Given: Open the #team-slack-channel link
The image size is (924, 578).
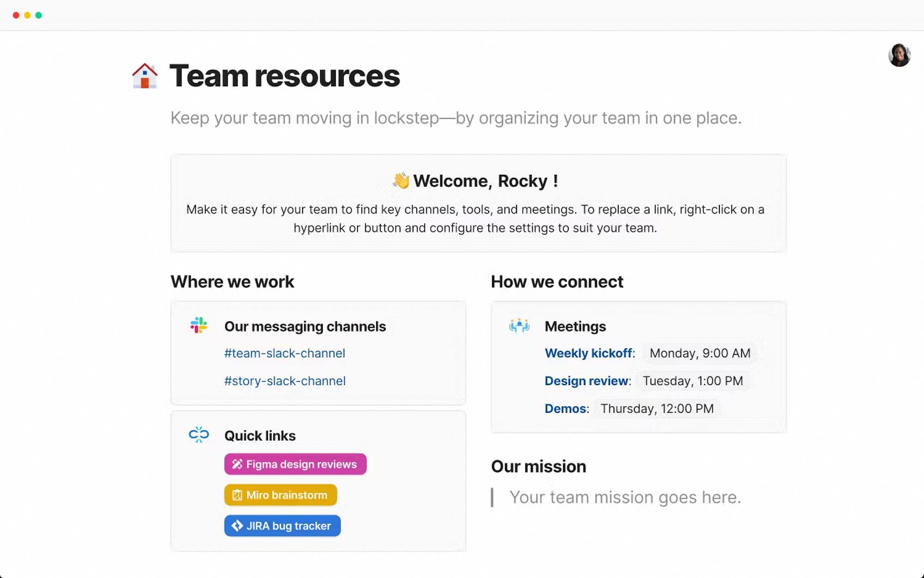Looking at the screenshot, I should coord(285,353).
